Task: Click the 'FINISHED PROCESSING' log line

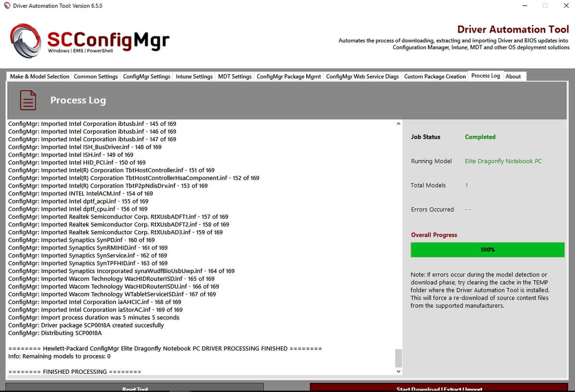Action: [75, 371]
